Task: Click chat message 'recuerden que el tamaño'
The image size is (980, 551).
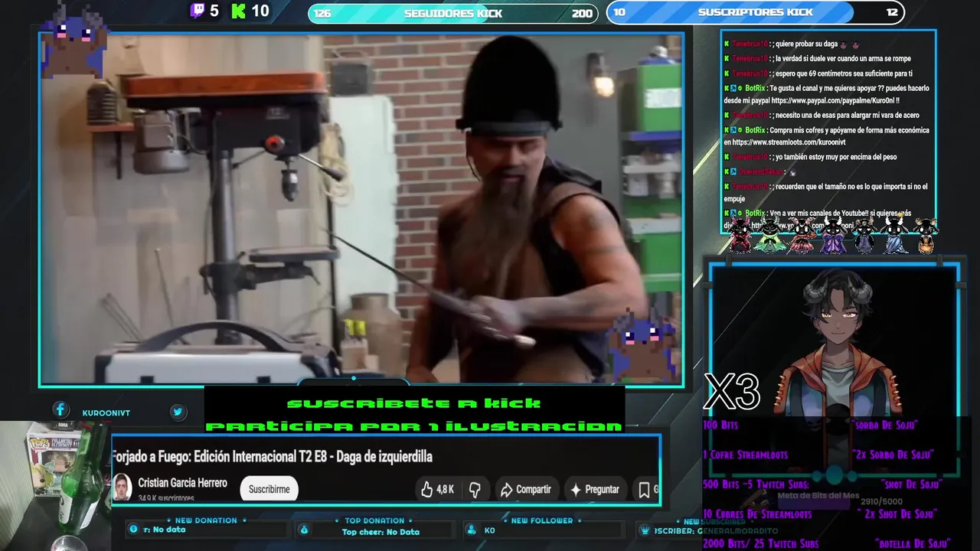Action: [x=826, y=192]
